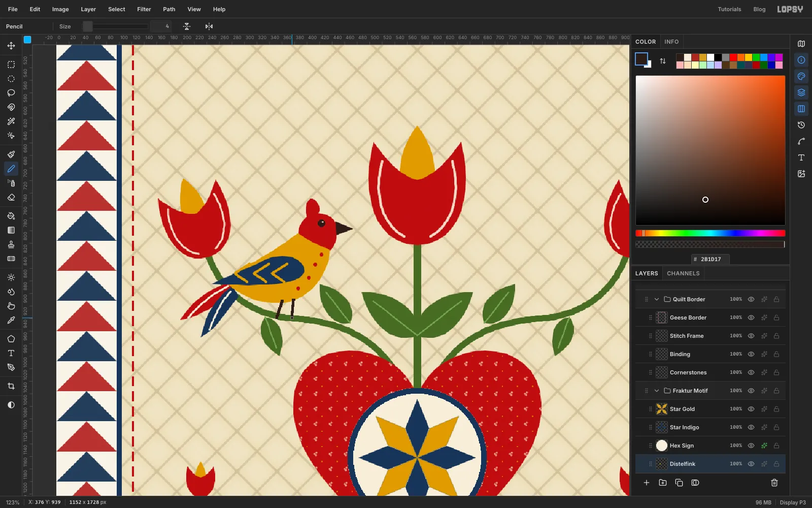Hide the Stitch Frame layer

coord(751,336)
